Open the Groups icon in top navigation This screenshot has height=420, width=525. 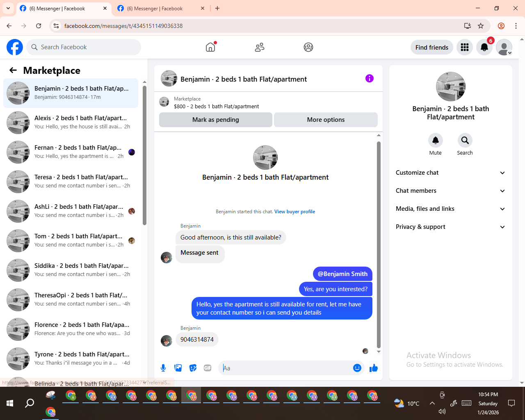(308, 47)
